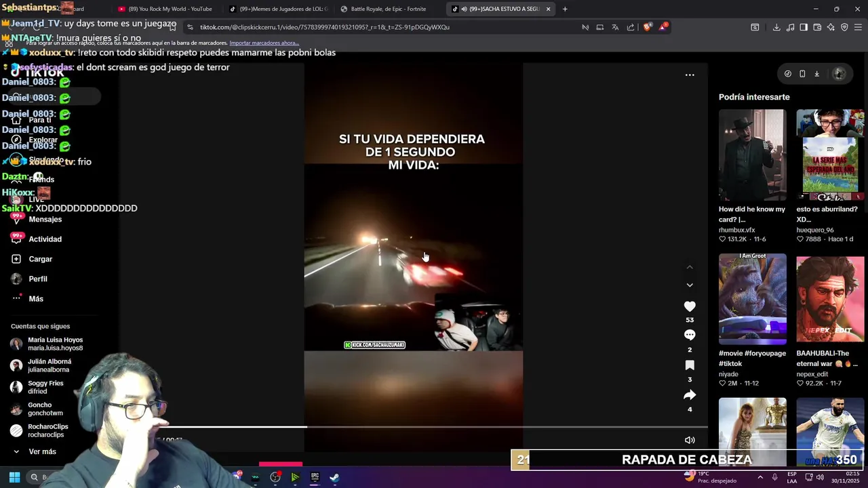The height and width of the screenshot is (488, 868).
Task: Open a new browser tab with plus button
Action: (565, 9)
